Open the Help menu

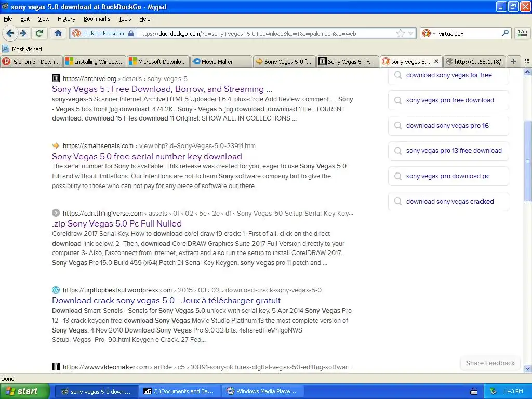pos(145,19)
